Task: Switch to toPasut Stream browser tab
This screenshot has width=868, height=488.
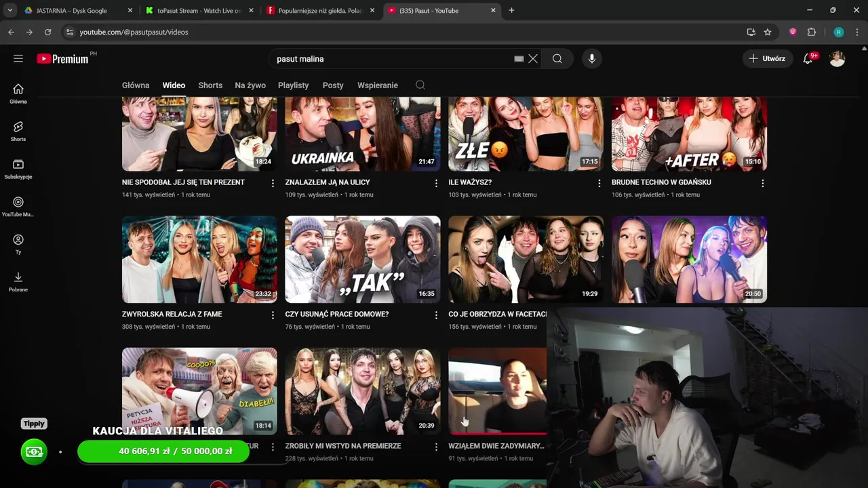Action: click(199, 10)
